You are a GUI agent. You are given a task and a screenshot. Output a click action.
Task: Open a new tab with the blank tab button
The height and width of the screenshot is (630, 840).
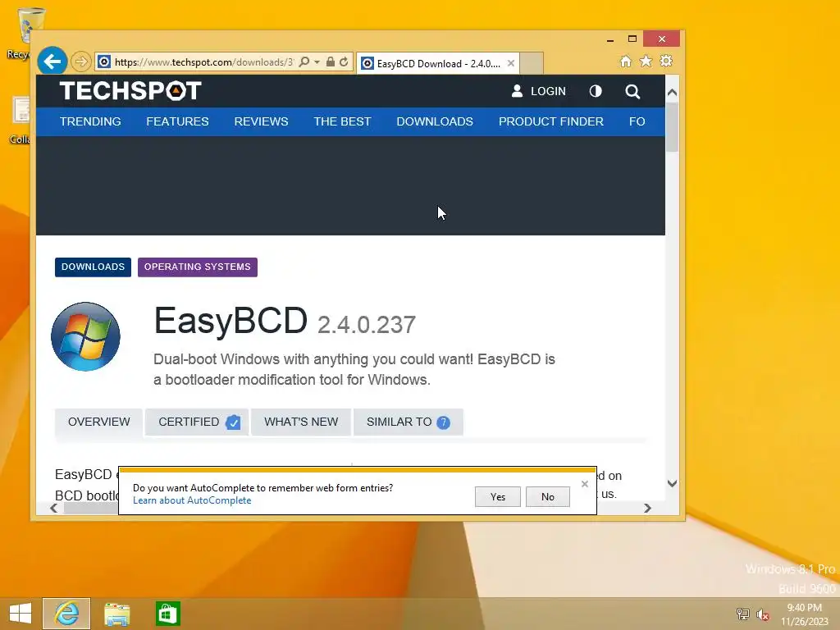[x=532, y=63]
